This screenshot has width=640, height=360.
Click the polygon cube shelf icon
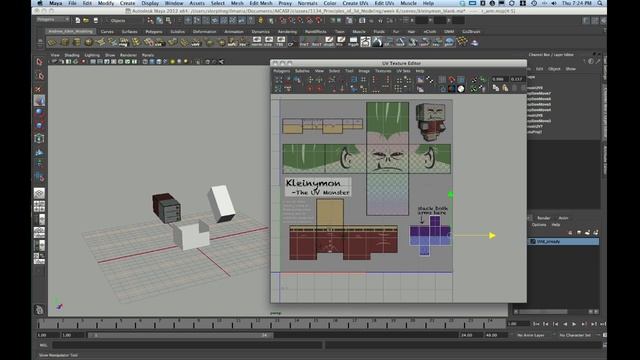click(64, 42)
